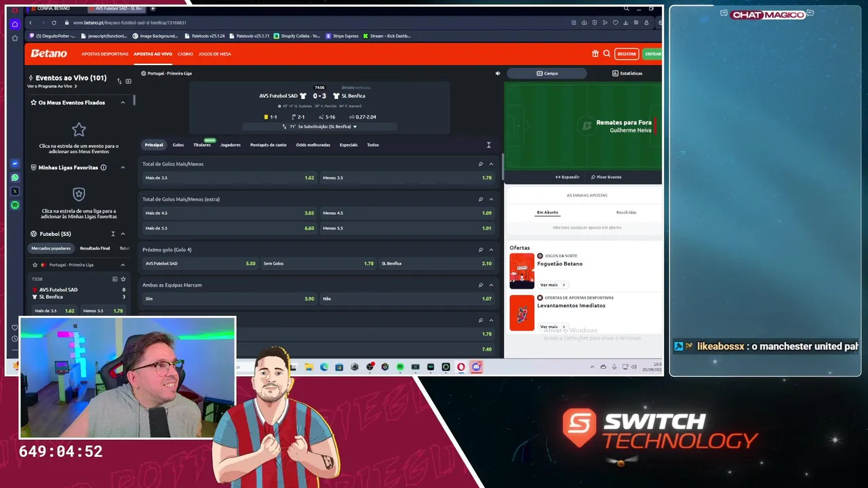
Task: Click the browser reload button
Action: [54, 22]
